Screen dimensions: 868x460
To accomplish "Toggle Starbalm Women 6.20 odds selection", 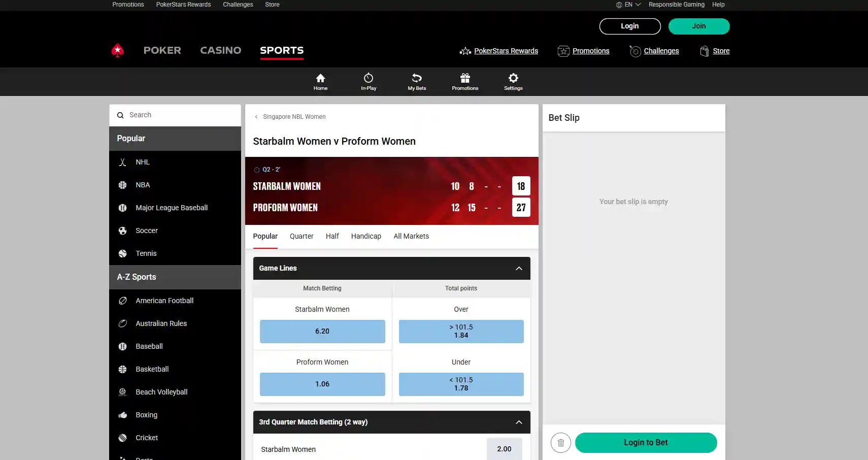I will [x=322, y=332].
